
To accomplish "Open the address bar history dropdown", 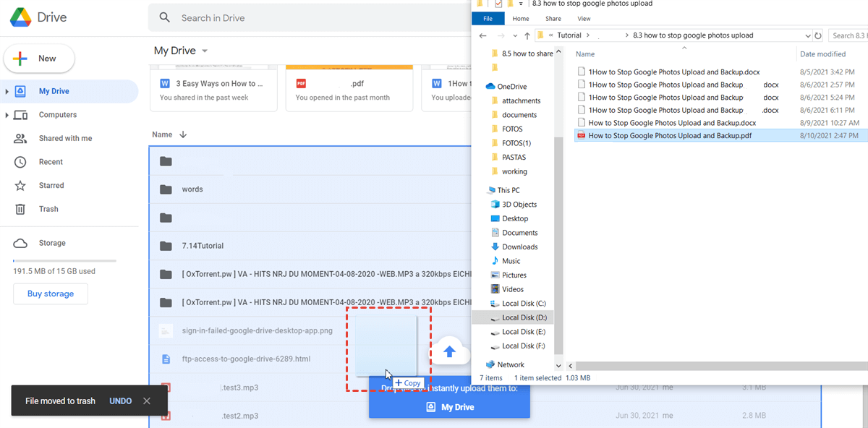I will point(808,35).
